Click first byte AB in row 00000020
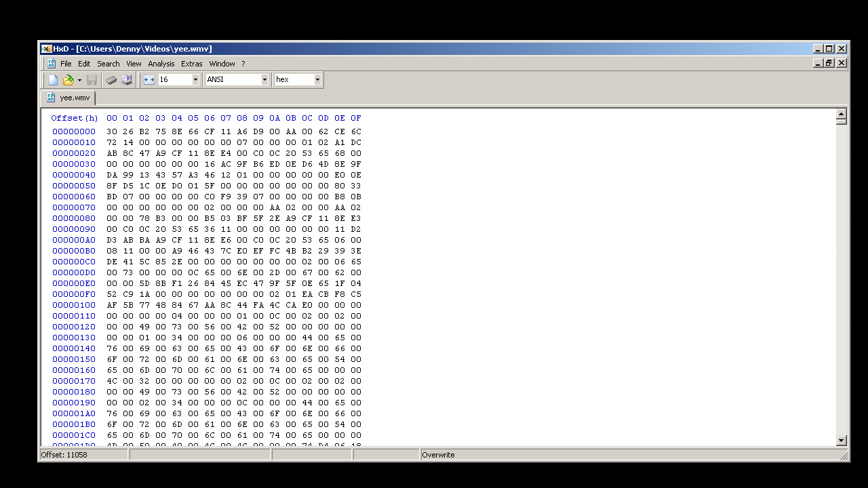The image size is (868, 488). point(112,153)
